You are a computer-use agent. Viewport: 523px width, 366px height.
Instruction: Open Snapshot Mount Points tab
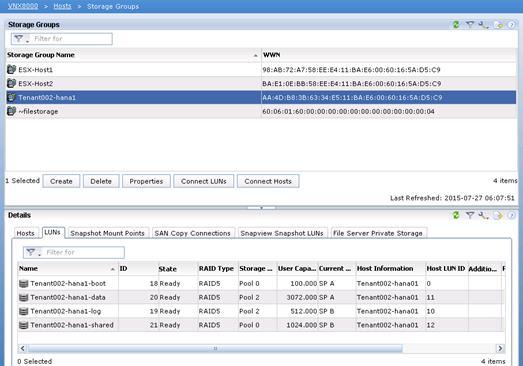(x=107, y=233)
